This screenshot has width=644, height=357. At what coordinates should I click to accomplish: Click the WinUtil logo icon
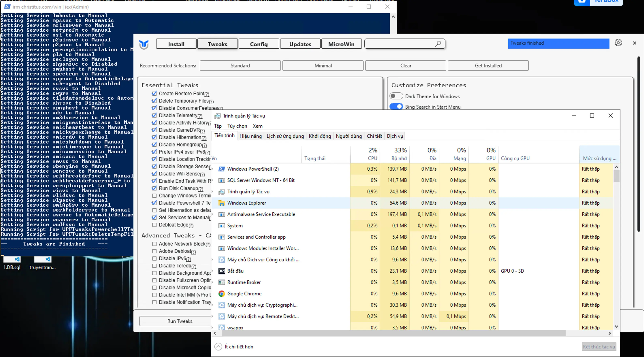click(144, 45)
